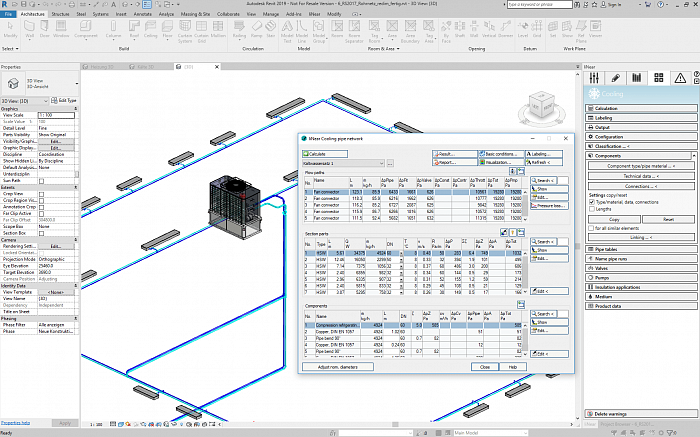Click the Flow paths table vertical scrollbar
The width and height of the screenshot is (700, 437).
(x=525, y=205)
